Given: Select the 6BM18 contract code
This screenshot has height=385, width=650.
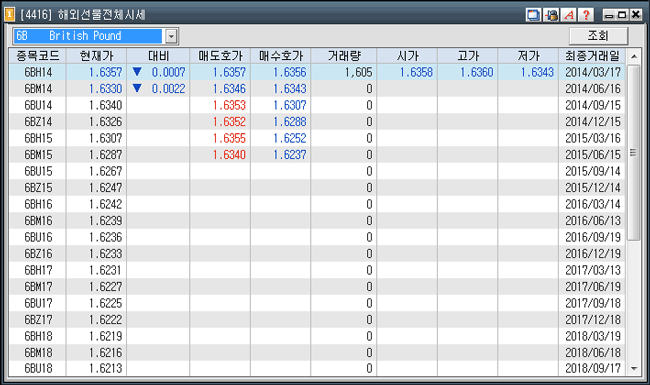Looking at the screenshot, I should point(38,353).
